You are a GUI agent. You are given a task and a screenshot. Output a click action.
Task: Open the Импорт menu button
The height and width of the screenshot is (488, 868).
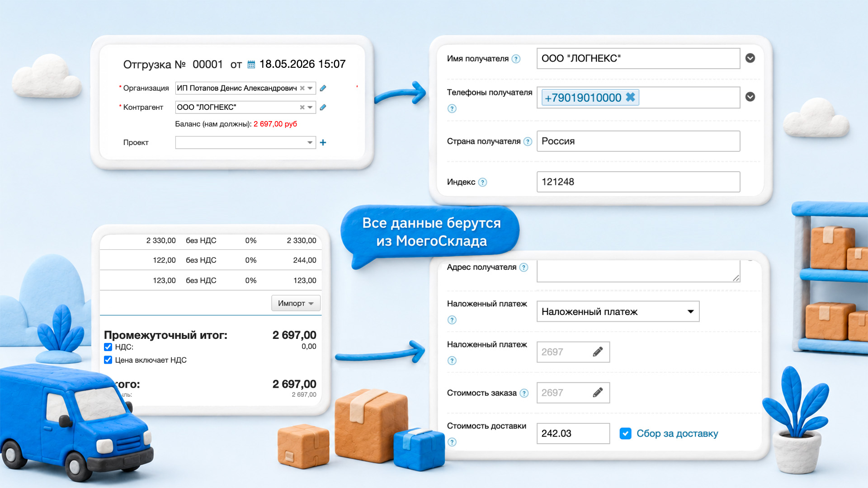296,303
